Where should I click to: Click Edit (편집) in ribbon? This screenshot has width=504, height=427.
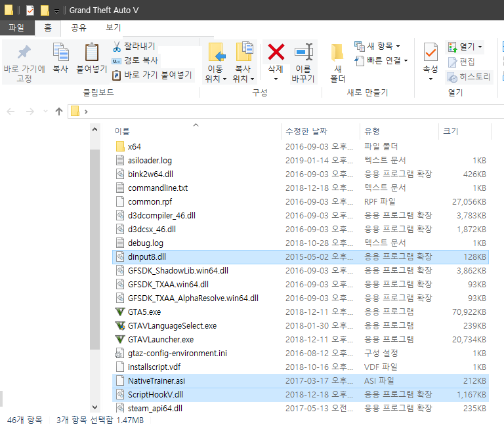pyautogui.click(x=461, y=62)
